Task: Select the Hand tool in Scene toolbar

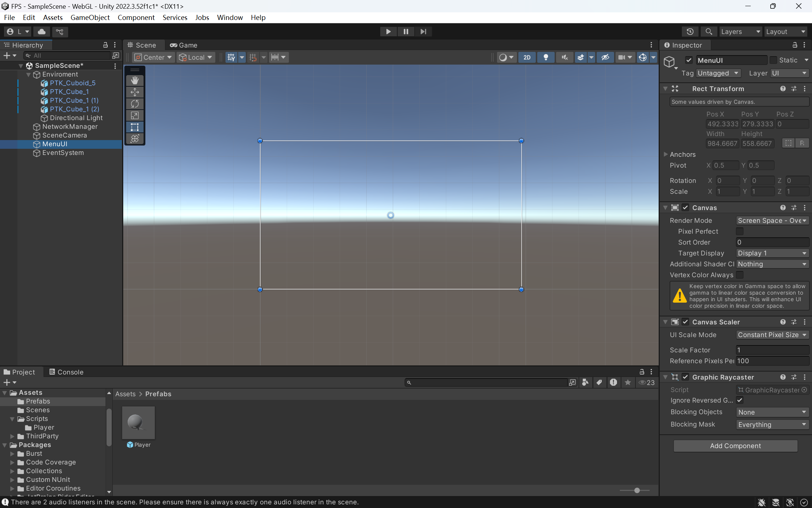Action: click(x=135, y=80)
